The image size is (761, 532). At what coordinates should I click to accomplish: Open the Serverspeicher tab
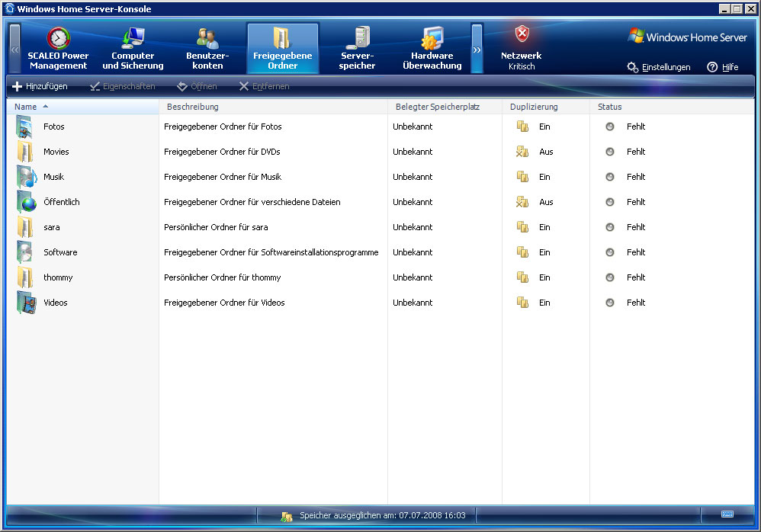click(x=357, y=49)
